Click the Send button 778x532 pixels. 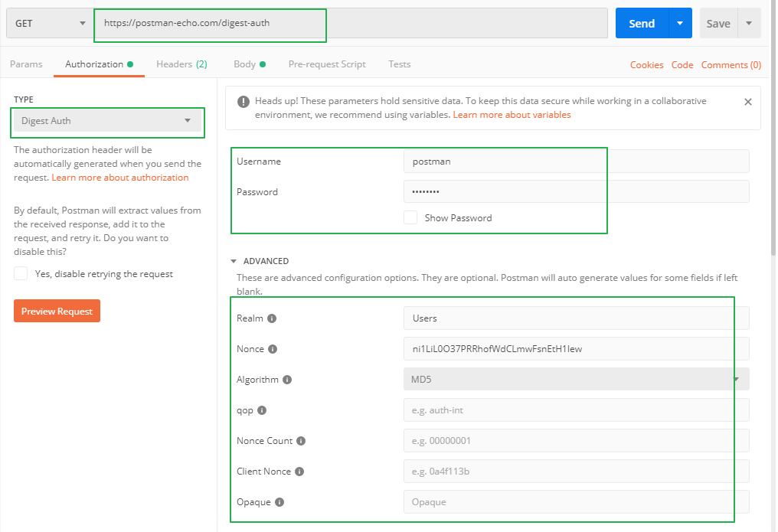click(641, 23)
